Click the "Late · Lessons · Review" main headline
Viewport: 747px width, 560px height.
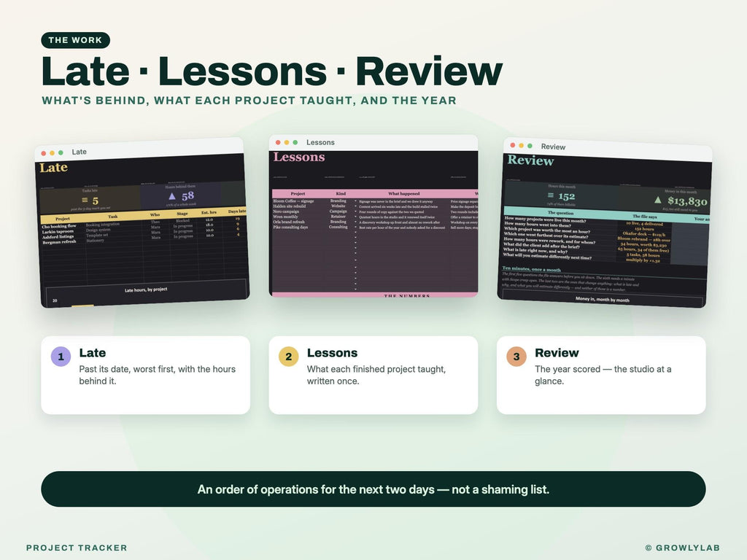(x=272, y=71)
